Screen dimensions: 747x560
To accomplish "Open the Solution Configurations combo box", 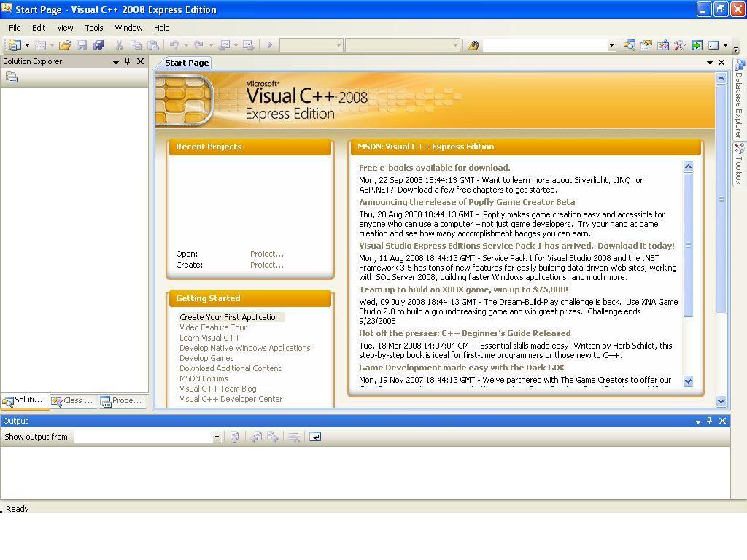I will coord(311,45).
